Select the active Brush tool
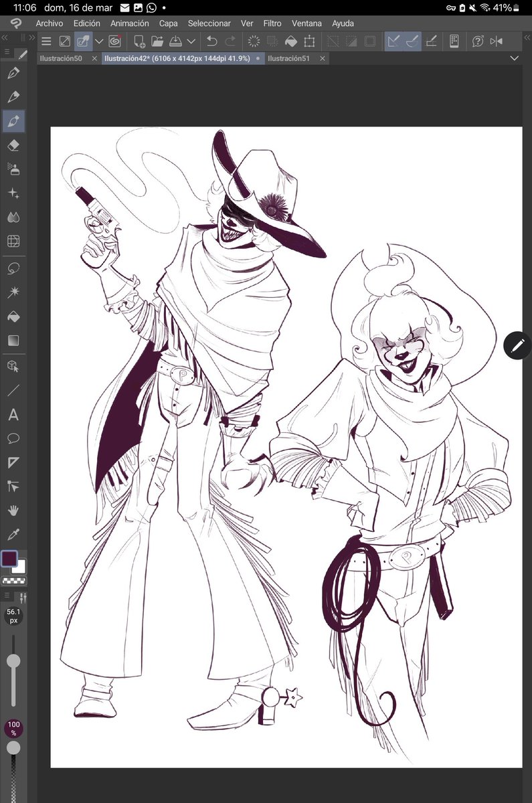Image resolution: width=532 pixels, height=803 pixels. coord(13,121)
